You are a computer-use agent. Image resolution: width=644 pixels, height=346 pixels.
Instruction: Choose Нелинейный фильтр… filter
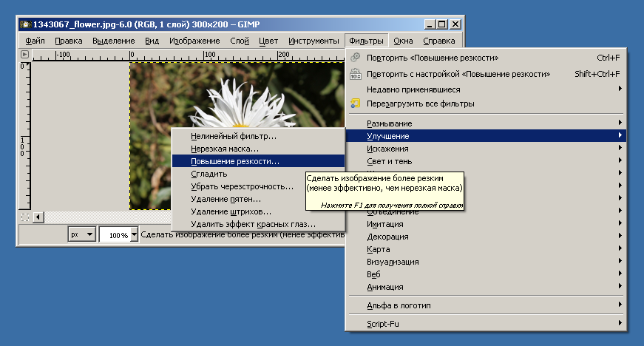tap(258, 136)
